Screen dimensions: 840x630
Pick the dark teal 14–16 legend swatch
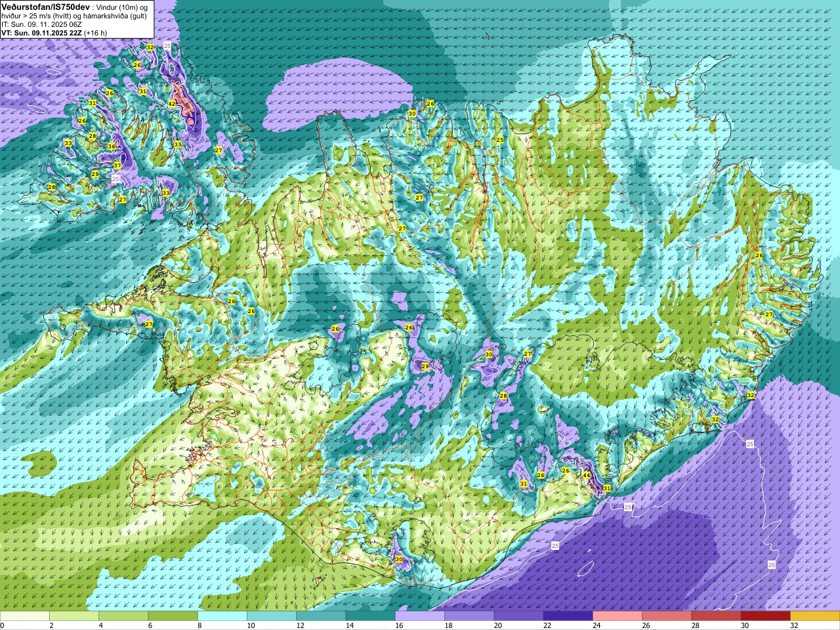point(371,616)
